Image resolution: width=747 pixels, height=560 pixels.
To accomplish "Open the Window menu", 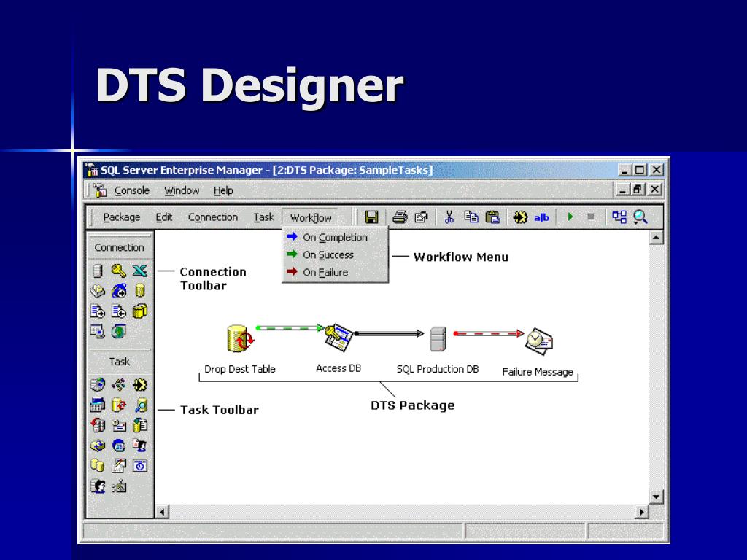I will coord(182,190).
